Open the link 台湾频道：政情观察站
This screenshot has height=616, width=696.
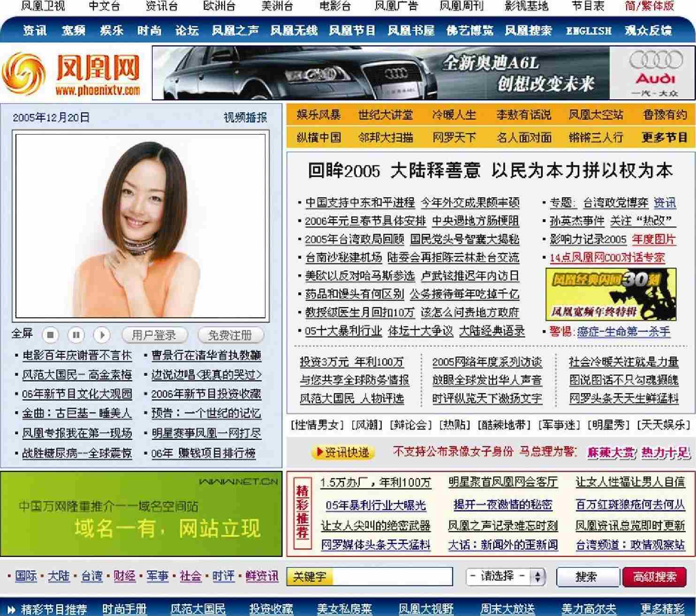630,545
